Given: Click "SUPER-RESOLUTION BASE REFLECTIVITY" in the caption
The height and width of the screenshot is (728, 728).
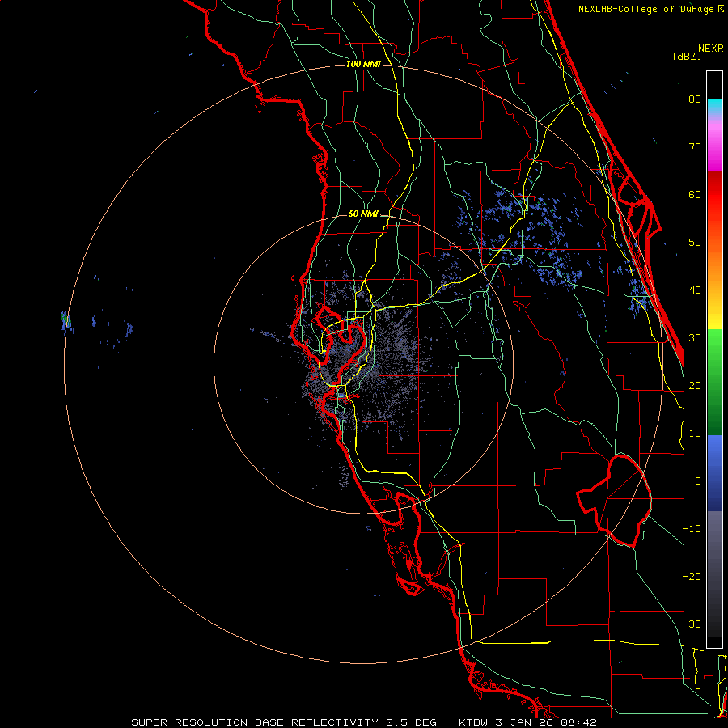Looking at the screenshot, I should (x=255, y=722).
